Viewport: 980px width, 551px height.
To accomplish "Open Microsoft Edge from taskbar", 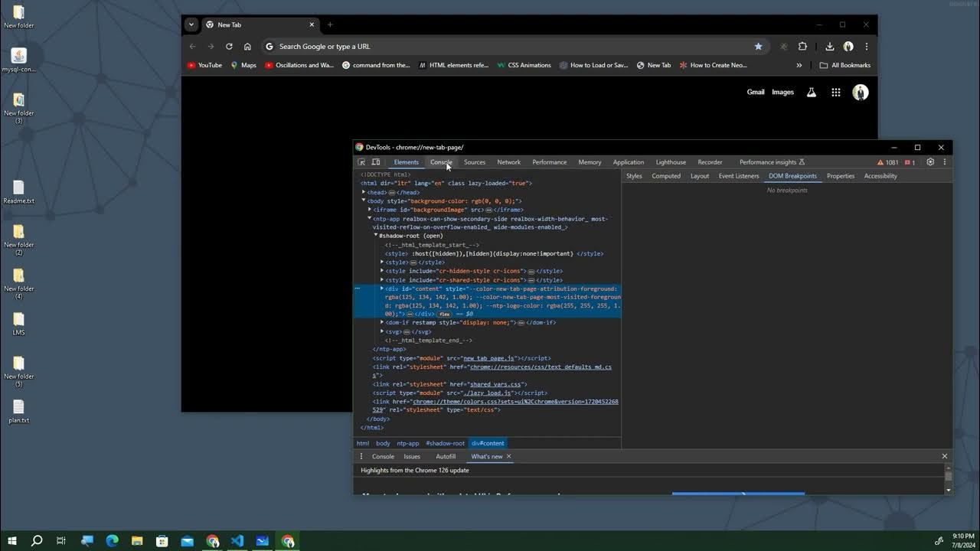I will click(x=112, y=541).
